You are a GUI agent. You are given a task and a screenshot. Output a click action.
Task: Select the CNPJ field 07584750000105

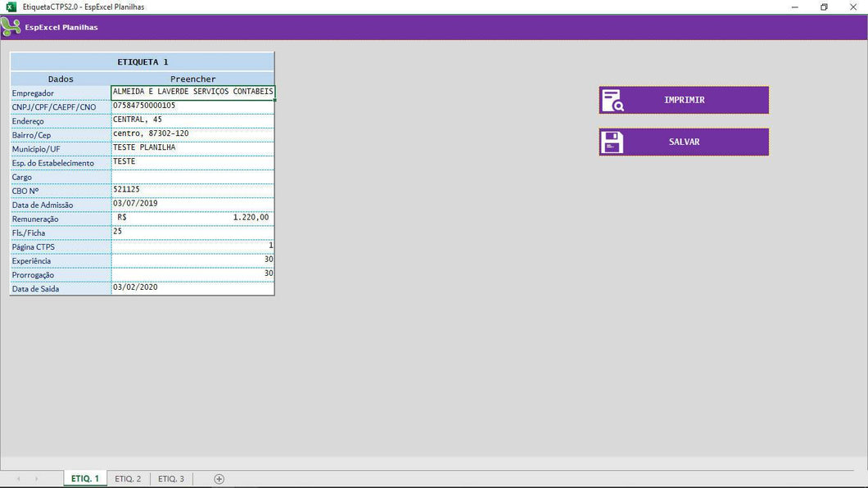(x=192, y=106)
